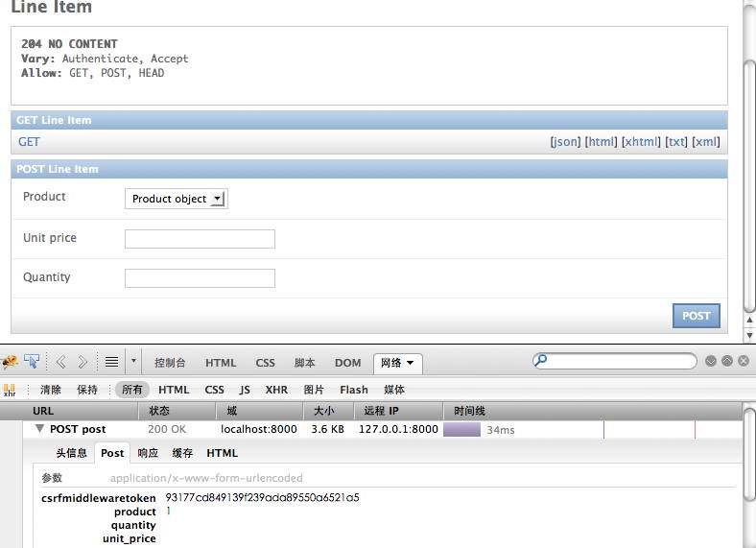Submit the form with POST button

pos(697,316)
